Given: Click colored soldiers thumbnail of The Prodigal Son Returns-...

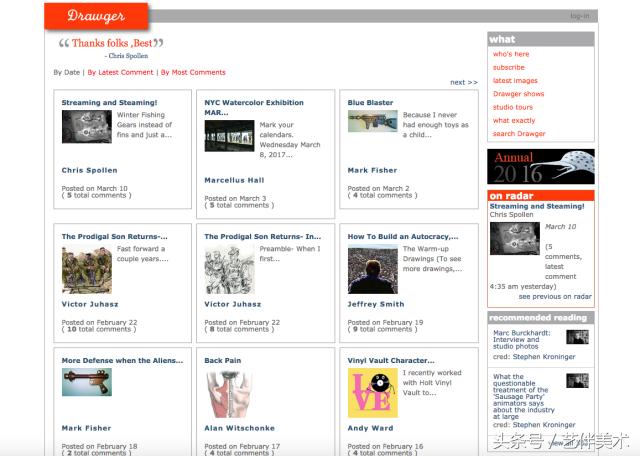Looking at the screenshot, I should 87,269.
